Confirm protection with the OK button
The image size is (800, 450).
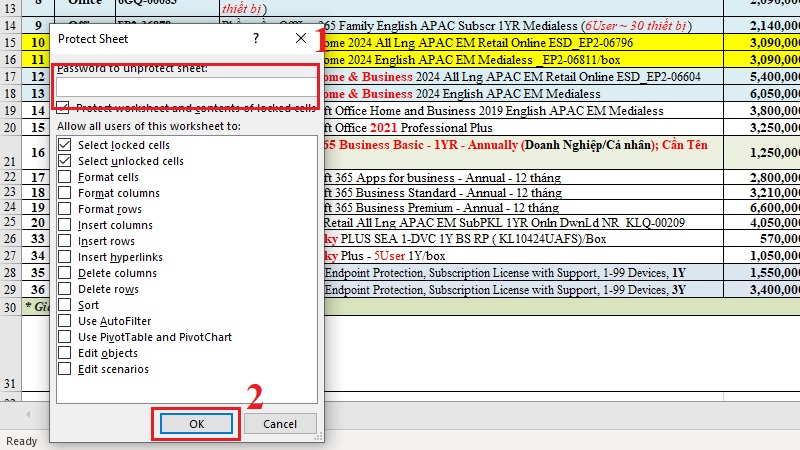click(x=196, y=424)
